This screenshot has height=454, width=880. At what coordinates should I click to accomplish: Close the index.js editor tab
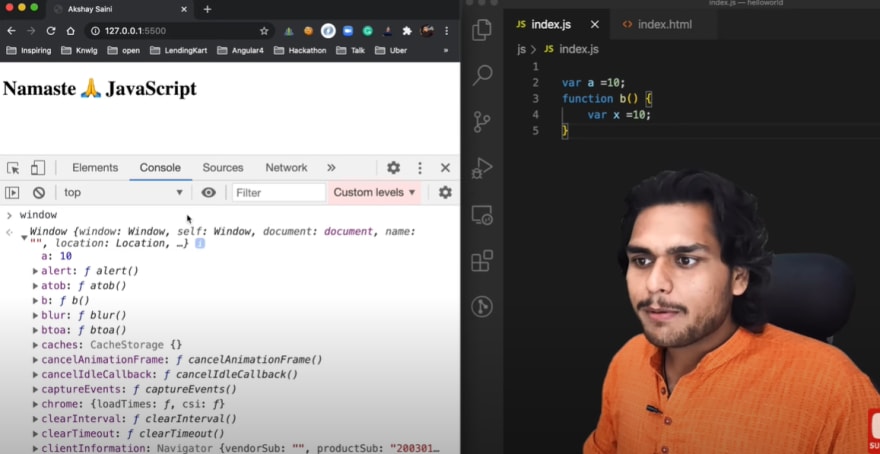(595, 25)
